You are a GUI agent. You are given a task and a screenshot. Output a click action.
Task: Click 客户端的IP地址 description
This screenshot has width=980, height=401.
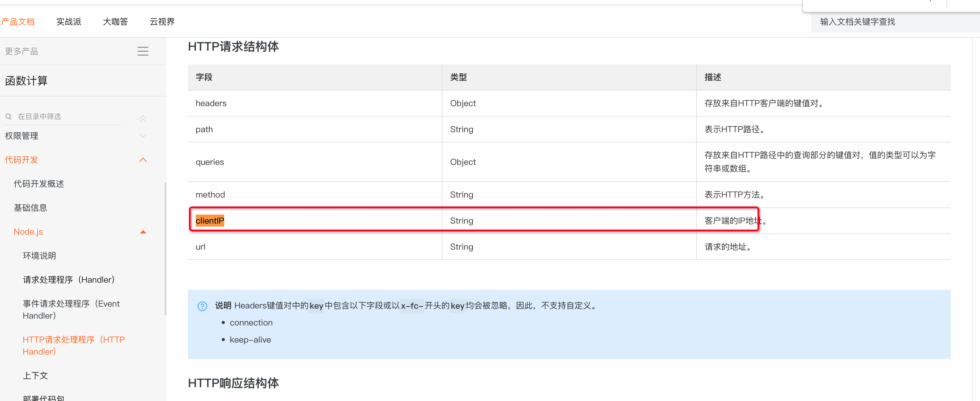(x=735, y=221)
